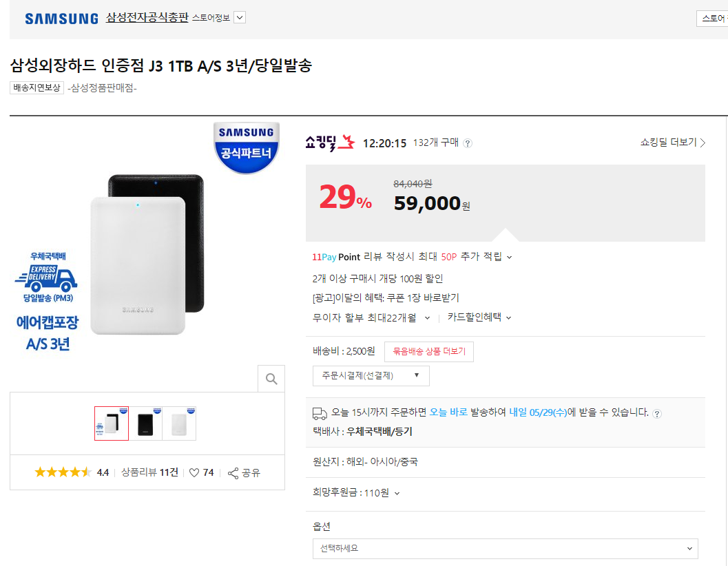Image resolution: width=728 pixels, height=566 pixels.
Task: Click the heart wishlist icon
Action: coord(194,473)
